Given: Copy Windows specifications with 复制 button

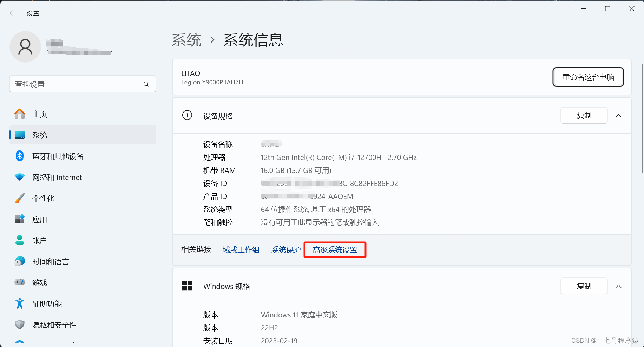Looking at the screenshot, I should tap(584, 286).
